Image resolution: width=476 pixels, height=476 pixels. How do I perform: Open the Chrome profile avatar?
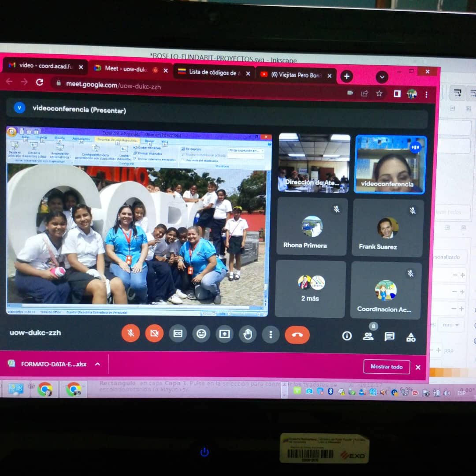click(412, 94)
